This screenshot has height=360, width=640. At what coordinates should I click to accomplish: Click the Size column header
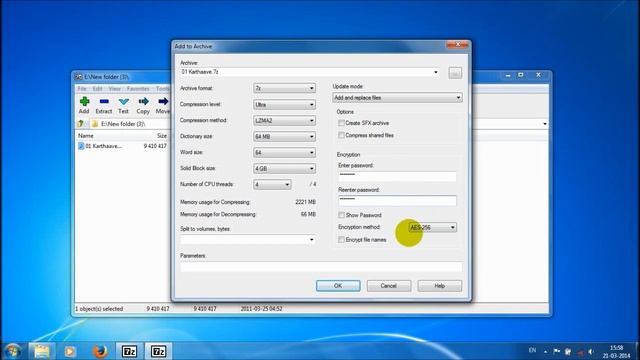point(162,136)
